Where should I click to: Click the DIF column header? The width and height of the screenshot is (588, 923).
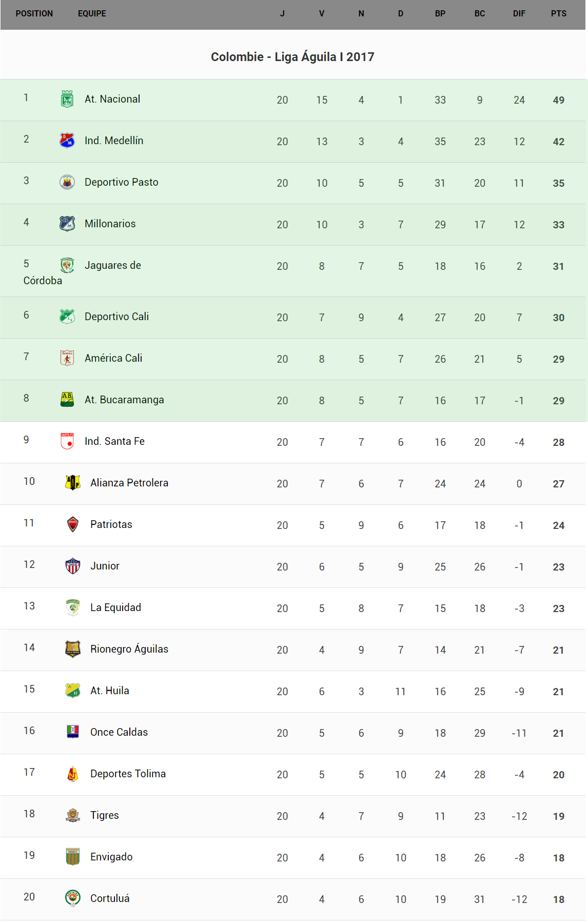519,14
